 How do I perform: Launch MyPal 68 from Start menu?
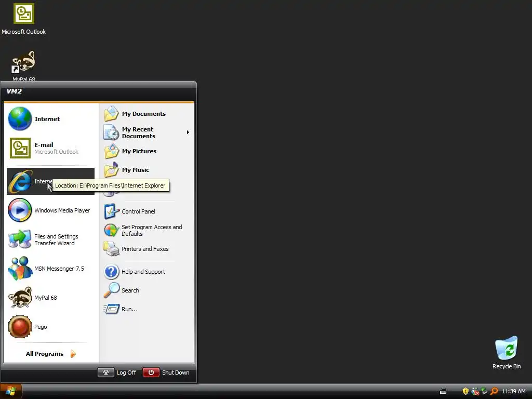point(50,298)
